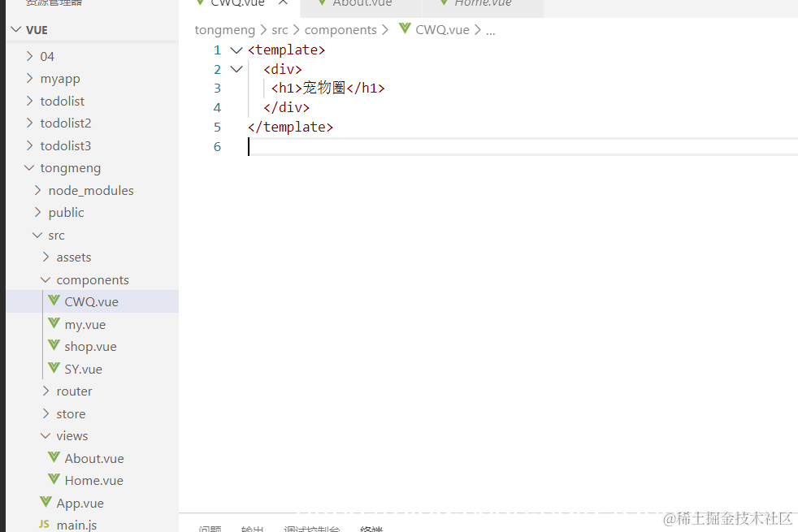Click components in the breadcrumb path
The image size is (798, 532).
pyautogui.click(x=340, y=30)
